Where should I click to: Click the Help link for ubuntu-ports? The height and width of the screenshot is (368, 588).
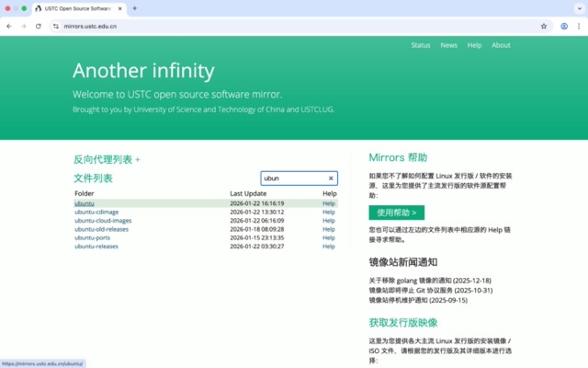click(329, 238)
